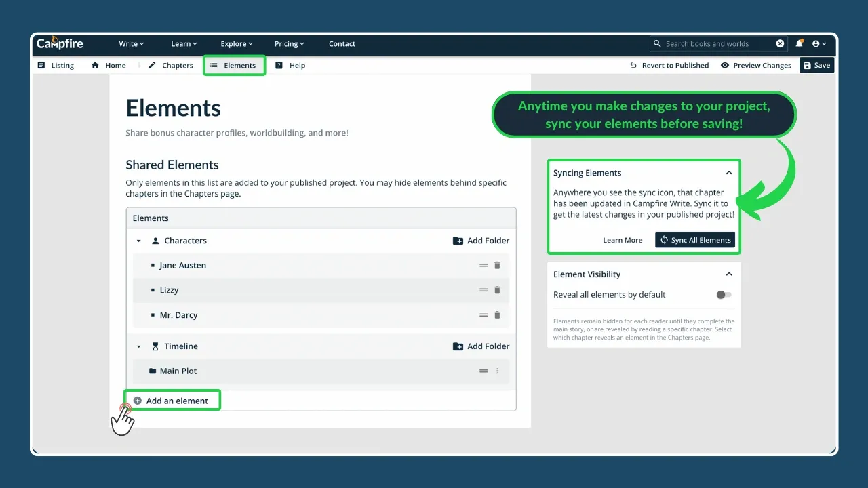868x488 pixels.
Task: Collapse the Characters folder
Action: pyautogui.click(x=139, y=241)
